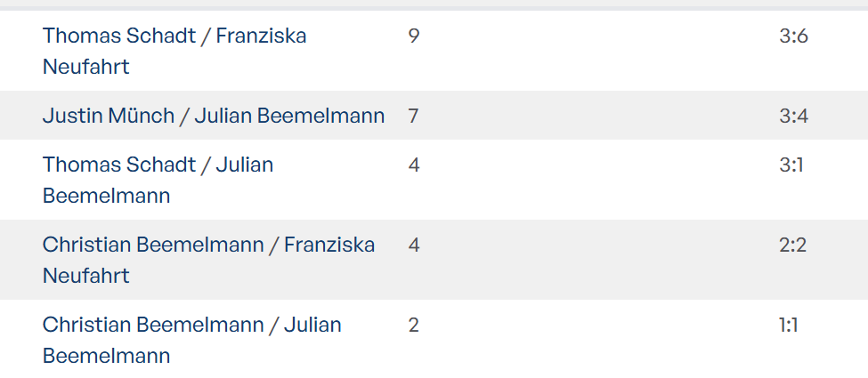Image resolution: width=868 pixels, height=378 pixels.
Task: Select the games count 7 cell
Action: [414, 116]
